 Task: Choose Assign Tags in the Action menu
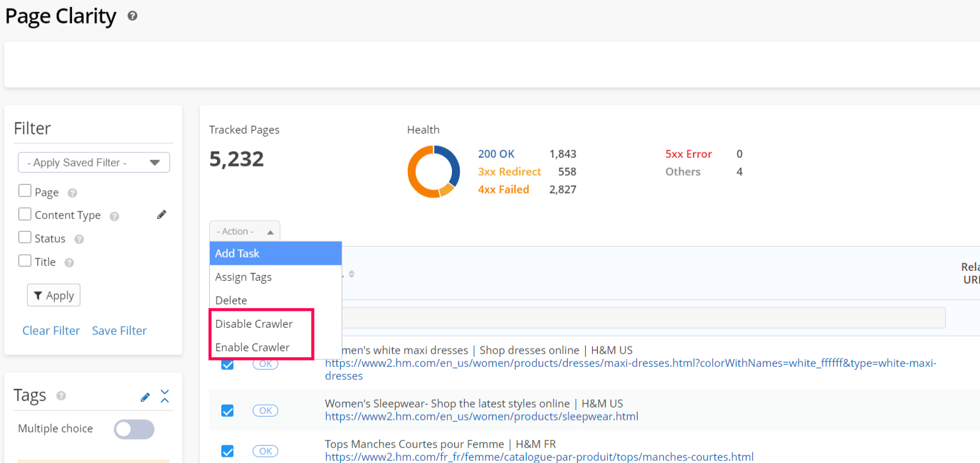point(243,277)
